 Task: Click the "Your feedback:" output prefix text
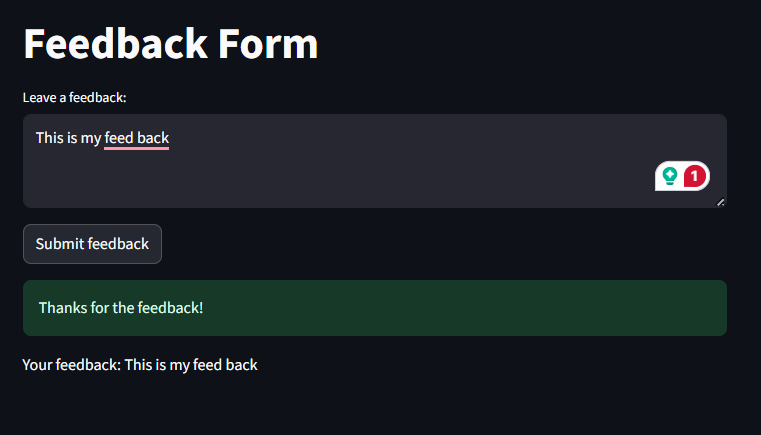(71, 365)
